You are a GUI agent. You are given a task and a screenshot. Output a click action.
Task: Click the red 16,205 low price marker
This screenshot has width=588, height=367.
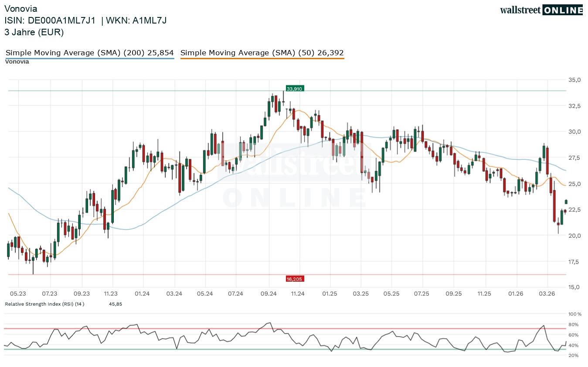[295, 279]
